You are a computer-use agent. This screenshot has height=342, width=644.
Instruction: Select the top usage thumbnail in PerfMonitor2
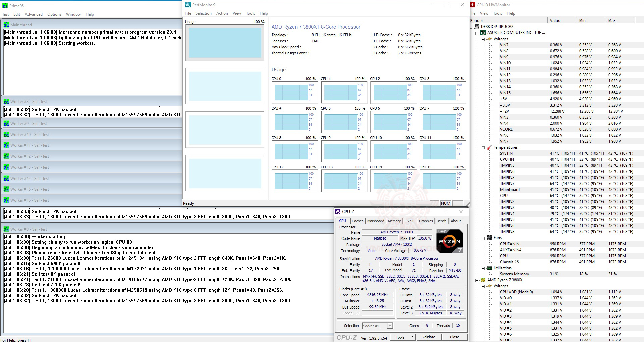(x=225, y=43)
